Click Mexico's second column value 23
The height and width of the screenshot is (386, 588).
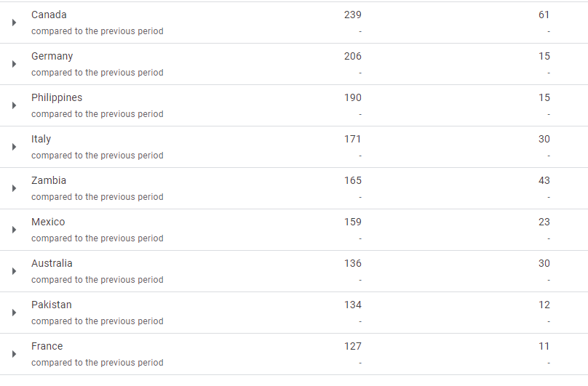pyautogui.click(x=544, y=222)
